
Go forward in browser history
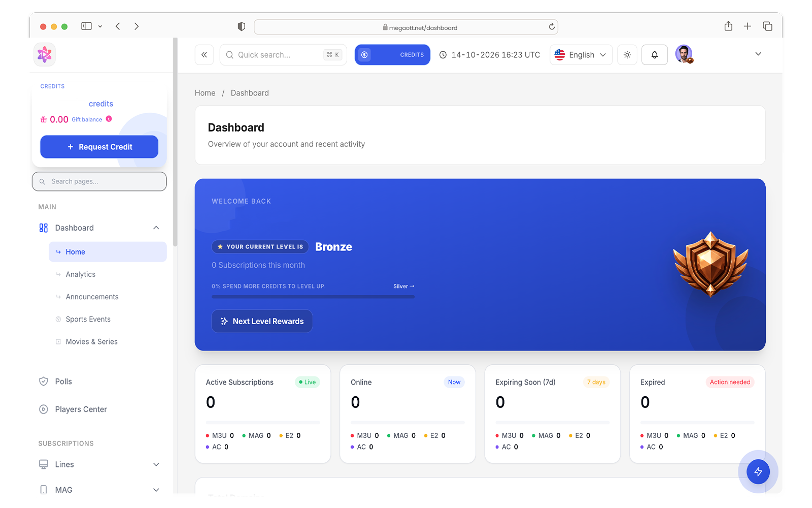pyautogui.click(x=137, y=26)
